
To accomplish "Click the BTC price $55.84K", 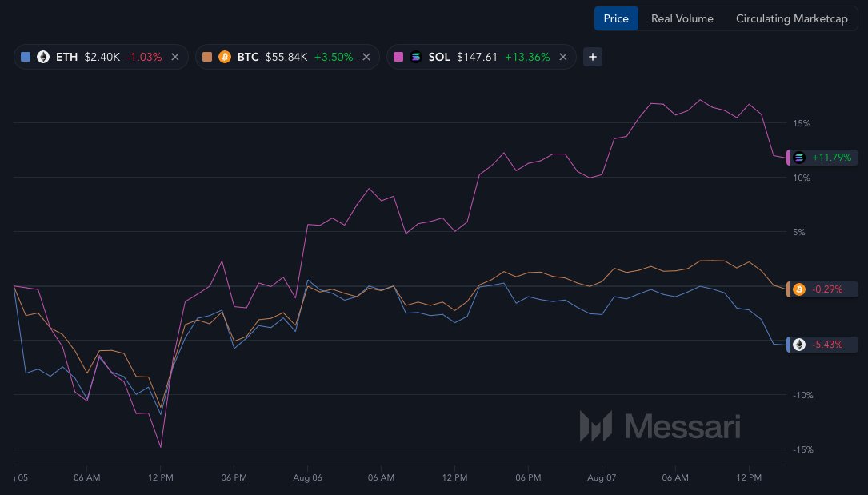I will click(286, 57).
